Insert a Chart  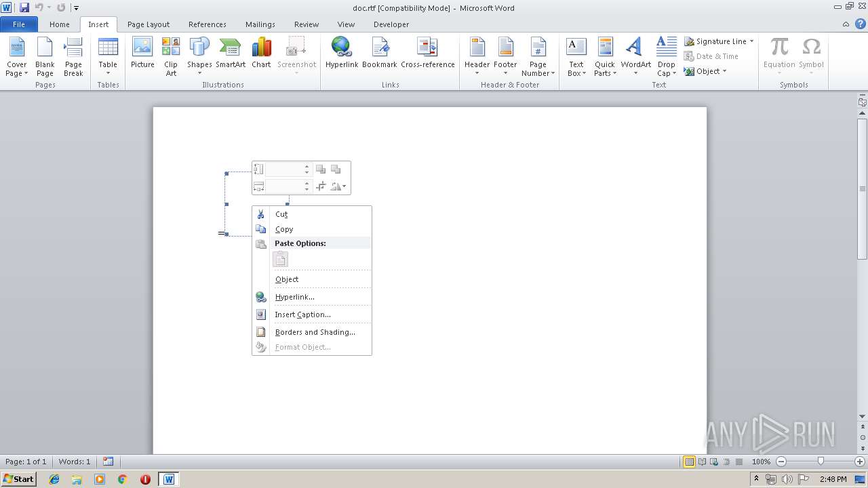(261, 53)
